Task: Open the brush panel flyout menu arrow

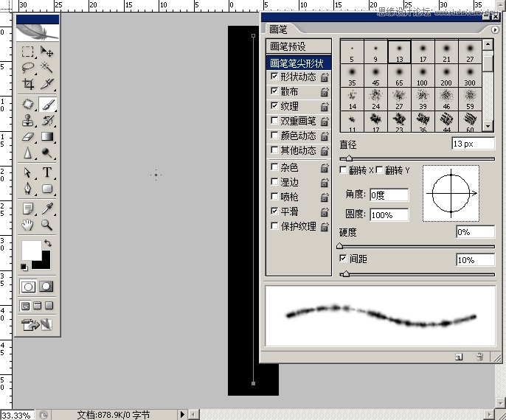Action: (493, 30)
